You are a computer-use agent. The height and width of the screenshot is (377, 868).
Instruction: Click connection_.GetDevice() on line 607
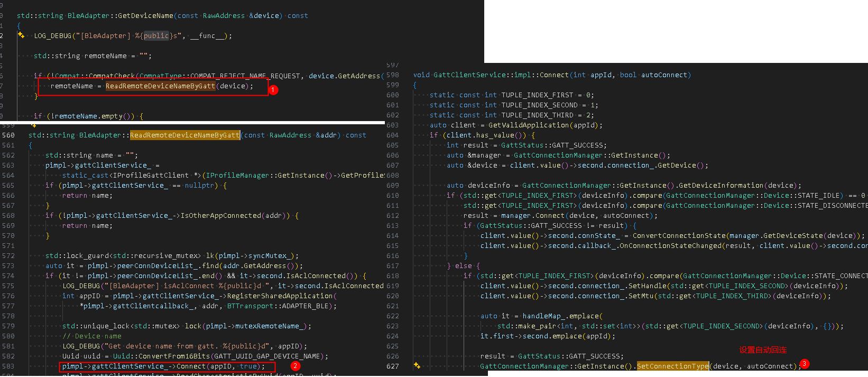click(656, 165)
